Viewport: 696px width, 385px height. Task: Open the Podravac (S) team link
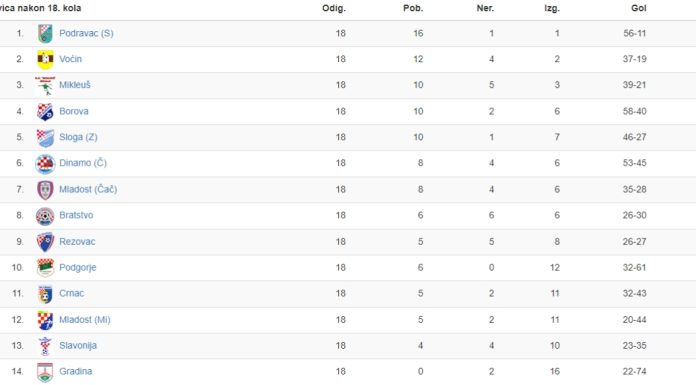(86, 33)
